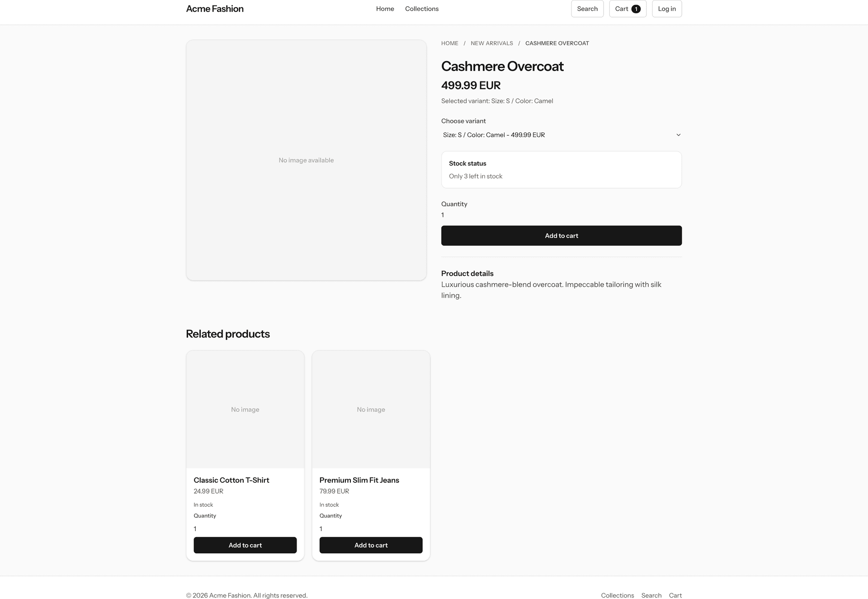
Task: Expand the variant selector chevron
Action: (x=678, y=134)
